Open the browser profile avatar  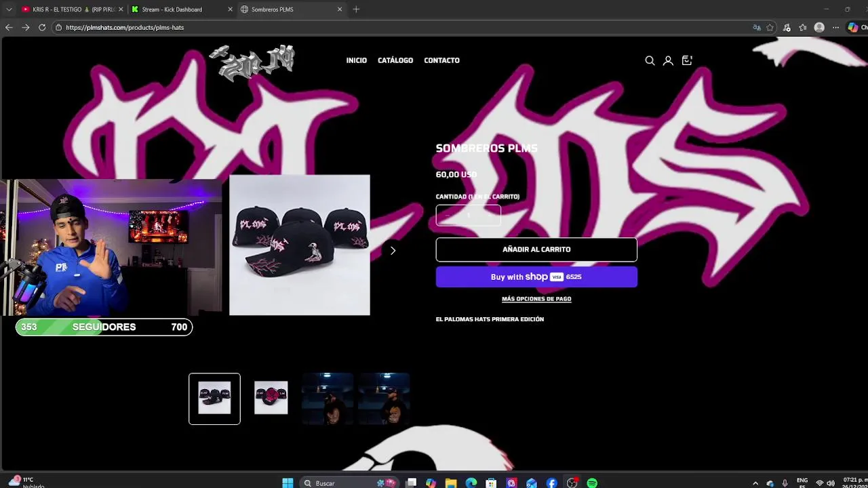(819, 28)
